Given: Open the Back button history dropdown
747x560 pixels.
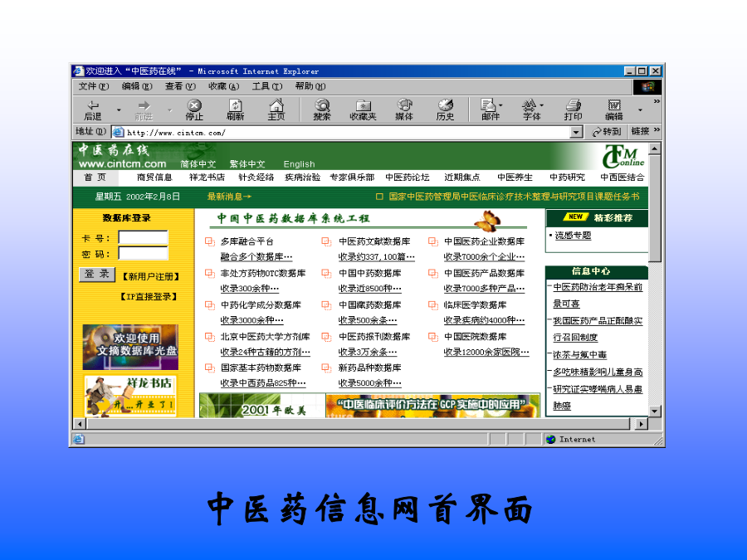Looking at the screenshot, I should click(119, 110).
